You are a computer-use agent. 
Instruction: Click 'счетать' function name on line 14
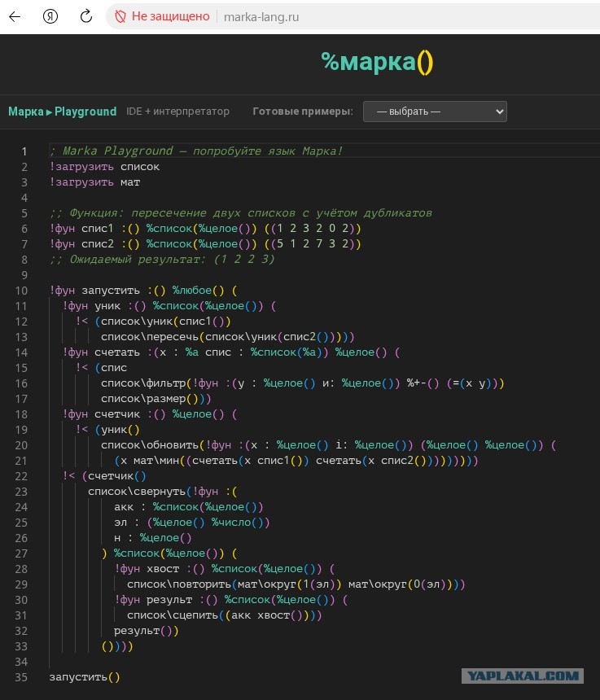coord(117,352)
